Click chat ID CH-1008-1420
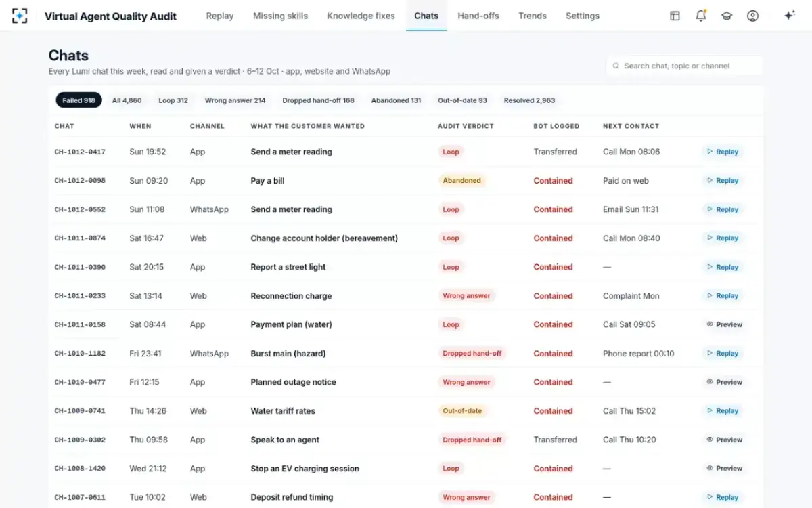The image size is (812, 508). pos(80,469)
